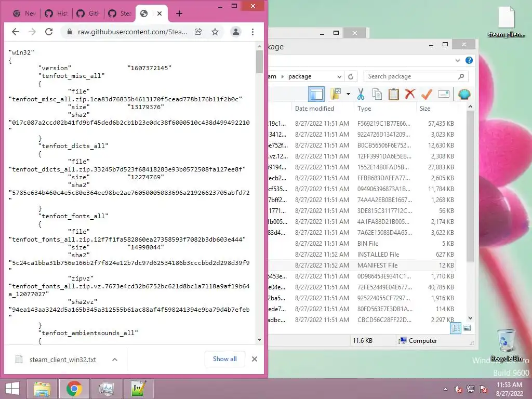Sort by Size column header
The width and height of the screenshot is (532, 399).
coord(425,109)
